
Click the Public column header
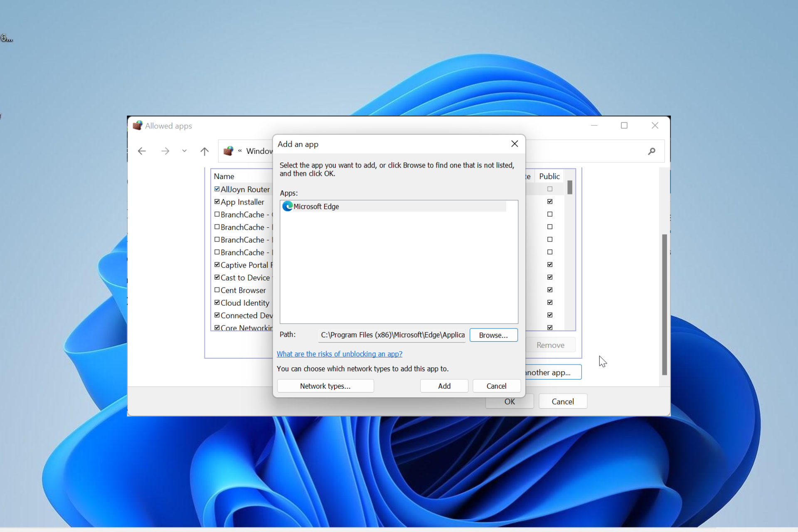[549, 176]
